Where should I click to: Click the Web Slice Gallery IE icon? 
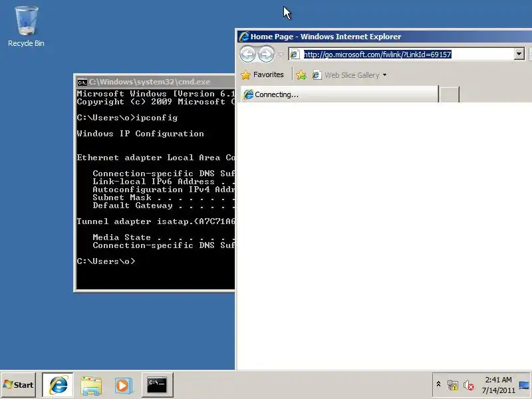(317, 75)
